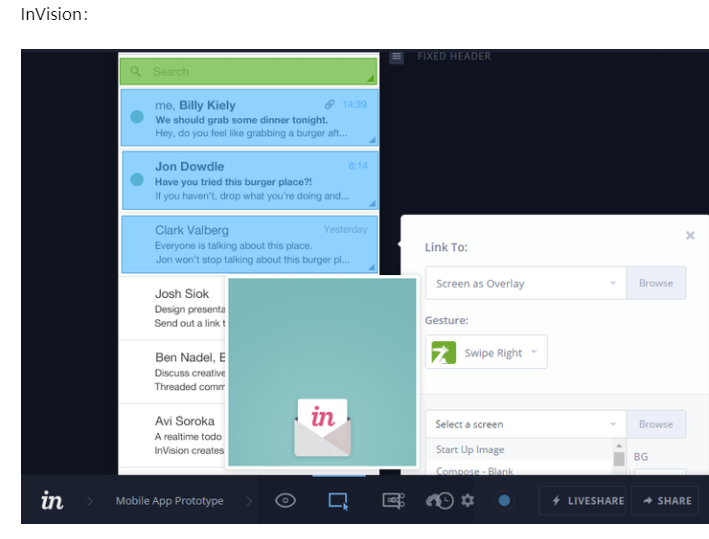Viewport: 709px width, 539px height.
Task: Choose Compose - Blank from list
Action: (475, 471)
